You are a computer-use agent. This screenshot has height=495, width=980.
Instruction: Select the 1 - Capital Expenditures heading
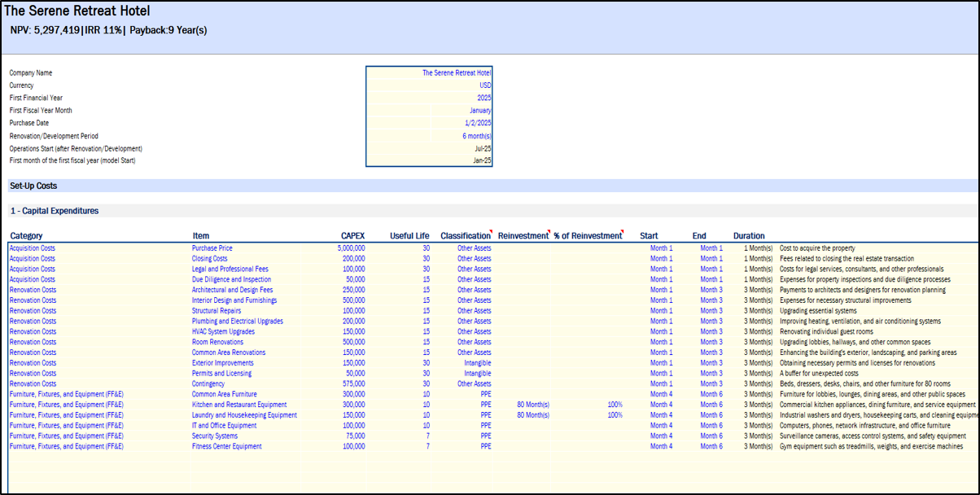pos(54,211)
